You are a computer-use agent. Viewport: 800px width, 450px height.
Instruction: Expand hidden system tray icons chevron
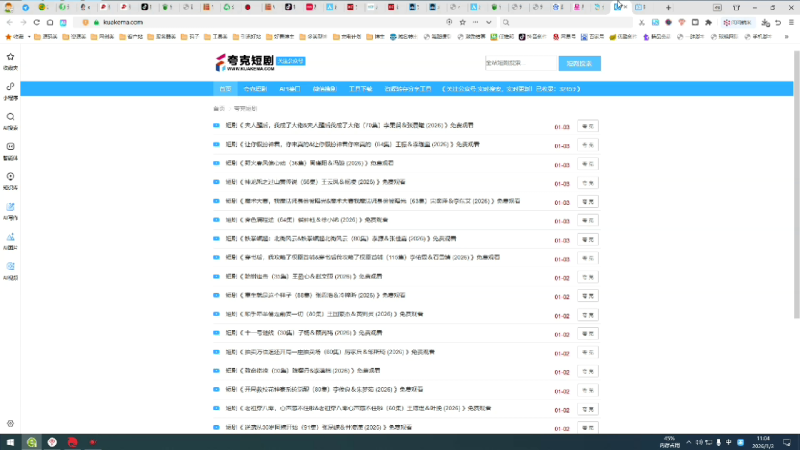(x=689, y=442)
